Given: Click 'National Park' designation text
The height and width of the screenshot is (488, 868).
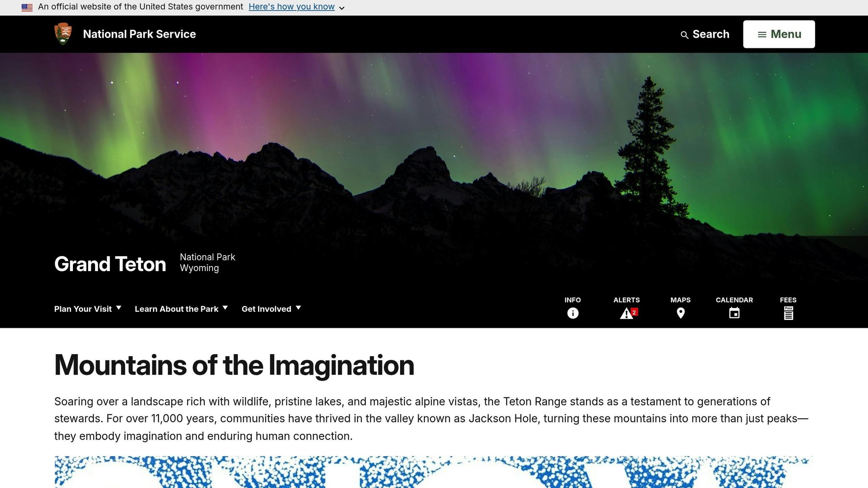Looking at the screenshot, I should click(208, 257).
